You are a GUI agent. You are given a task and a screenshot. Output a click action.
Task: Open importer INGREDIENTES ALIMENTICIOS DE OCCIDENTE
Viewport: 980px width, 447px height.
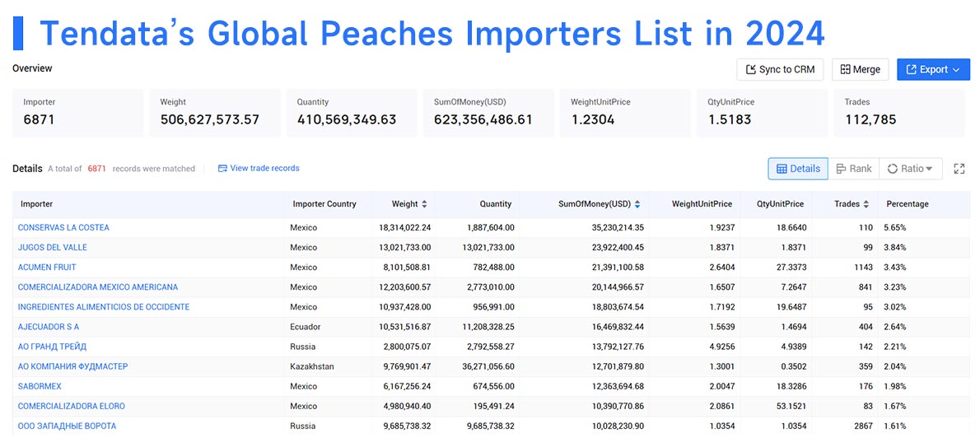coord(104,307)
